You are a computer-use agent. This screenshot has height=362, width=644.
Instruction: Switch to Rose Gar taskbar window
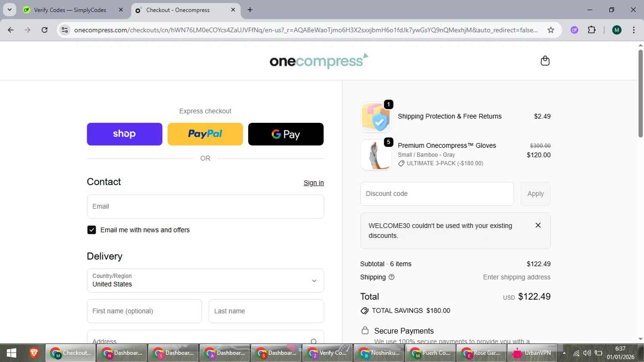(482, 353)
